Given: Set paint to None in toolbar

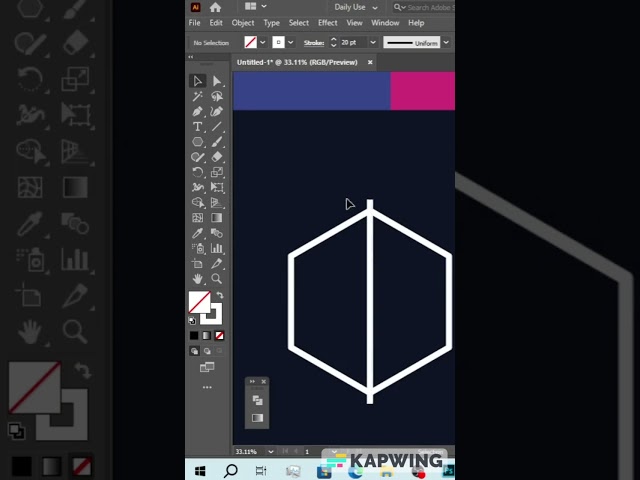Looking at the screenshot, I should [220, 336].
